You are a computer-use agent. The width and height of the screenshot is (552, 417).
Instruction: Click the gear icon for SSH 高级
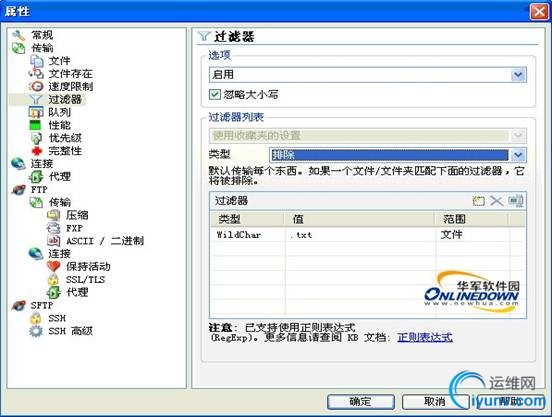[36, 331]
